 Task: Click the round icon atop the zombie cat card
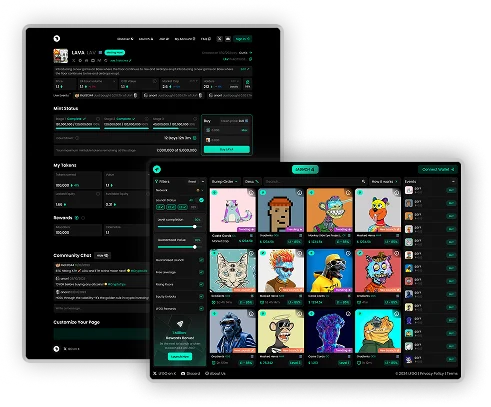[396, 253]
